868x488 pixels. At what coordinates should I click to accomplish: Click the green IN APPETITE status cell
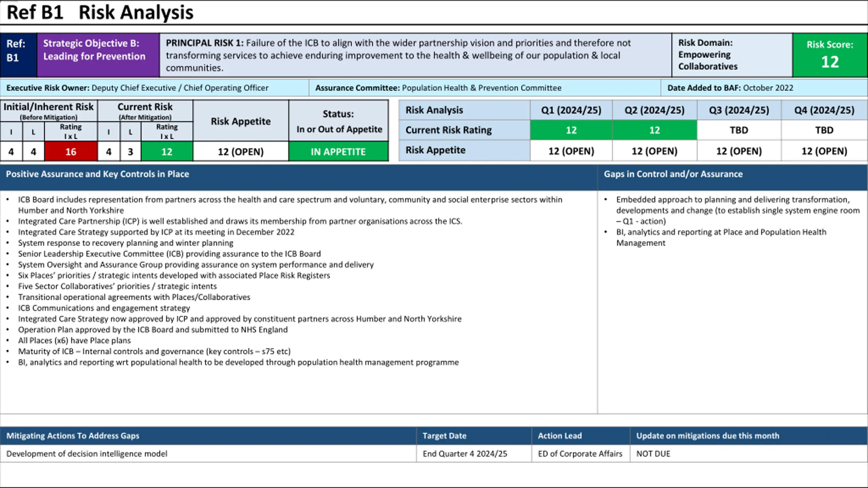click(338, 151)
